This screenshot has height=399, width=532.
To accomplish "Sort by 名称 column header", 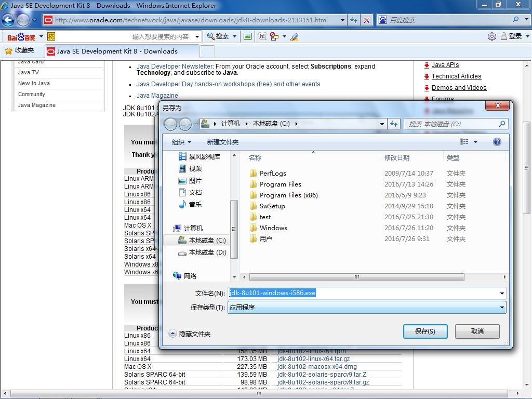I will coord(255,158).
